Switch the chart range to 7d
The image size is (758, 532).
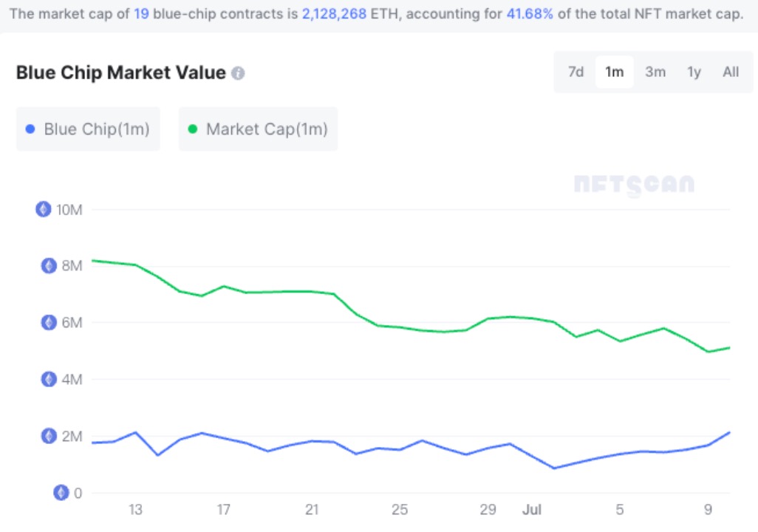pos(576,72)
